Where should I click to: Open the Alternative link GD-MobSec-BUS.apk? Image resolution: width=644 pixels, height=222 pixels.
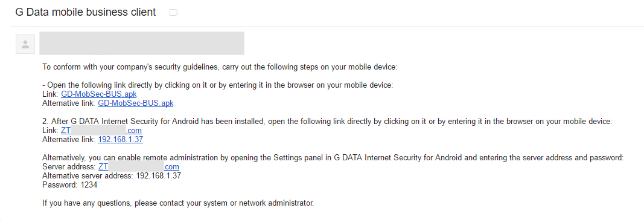coord(136,103)
